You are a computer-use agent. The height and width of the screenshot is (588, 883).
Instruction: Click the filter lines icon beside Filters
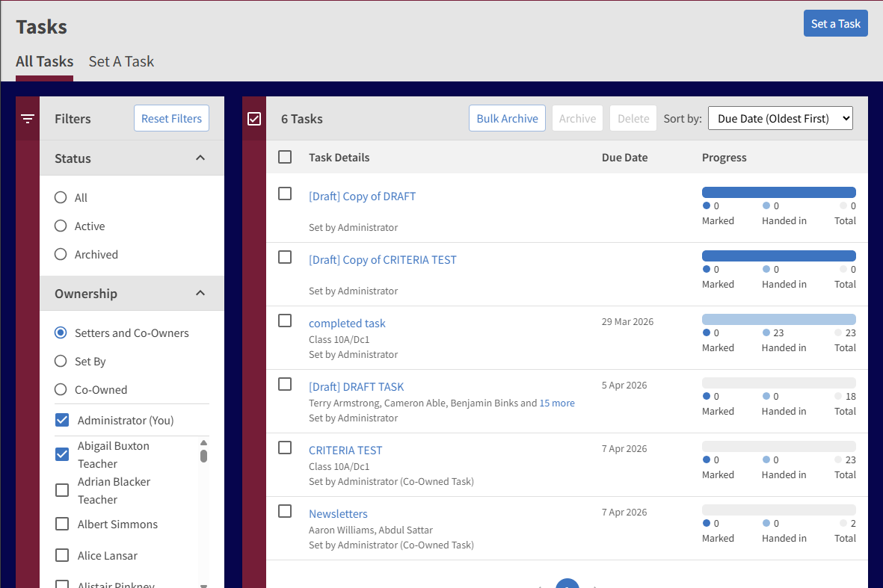[x=28, y=119]
